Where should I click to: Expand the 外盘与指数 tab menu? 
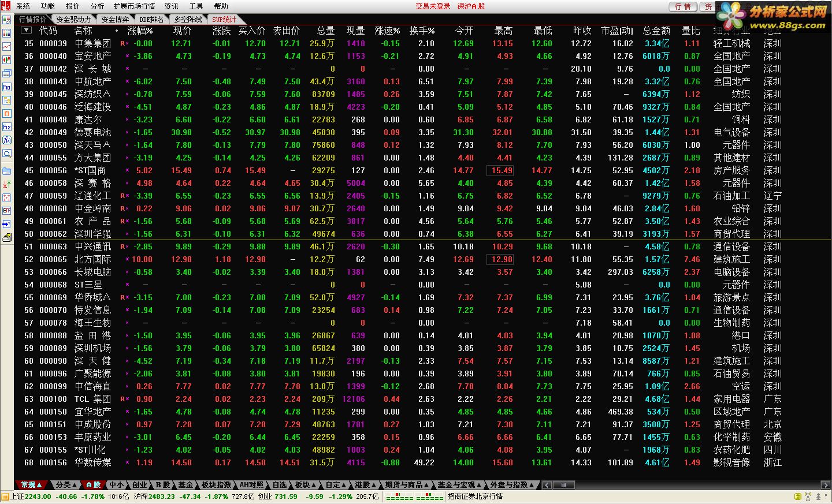[512, 485]
